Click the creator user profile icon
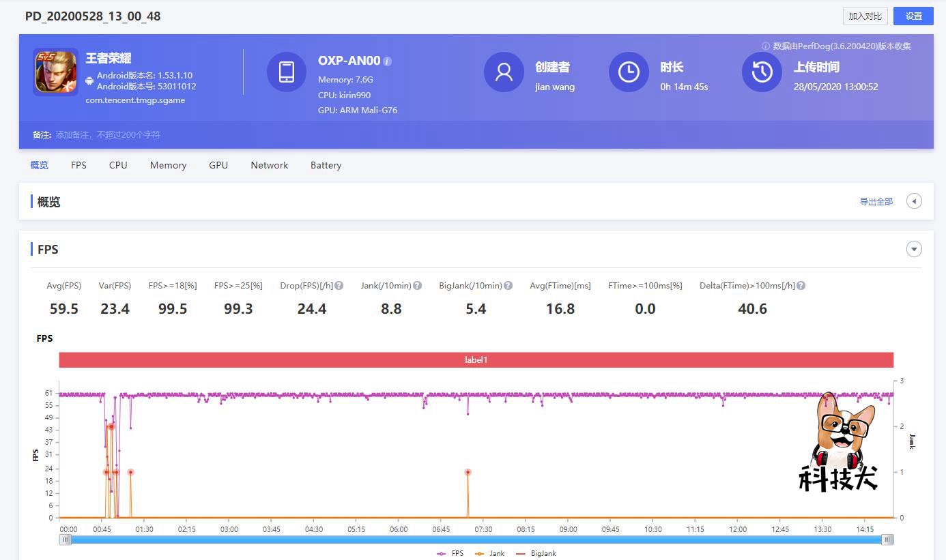This screenshot has height=560, width=946. coord(504,72)
